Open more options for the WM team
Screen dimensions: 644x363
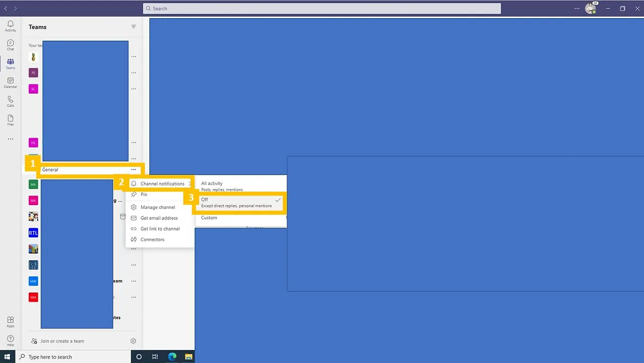point(133,297)
